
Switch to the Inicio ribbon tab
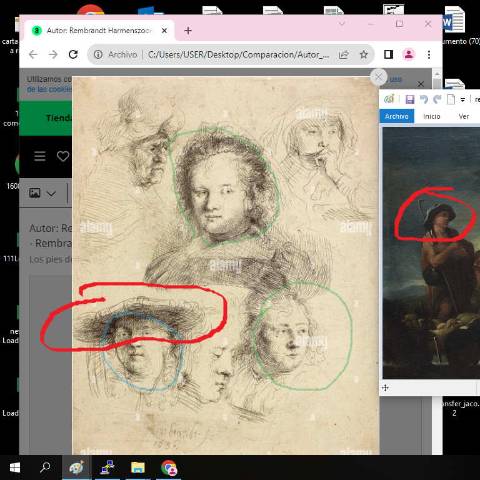[x=432, y=116]
